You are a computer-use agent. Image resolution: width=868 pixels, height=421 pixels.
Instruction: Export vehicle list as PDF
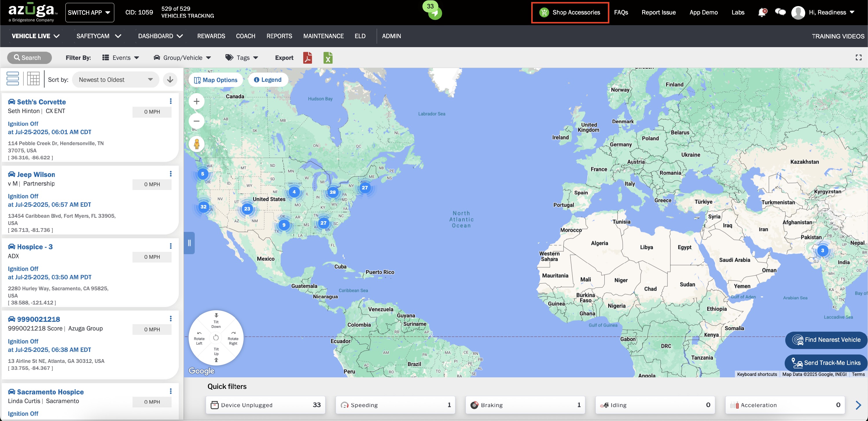tap(307, 58)
